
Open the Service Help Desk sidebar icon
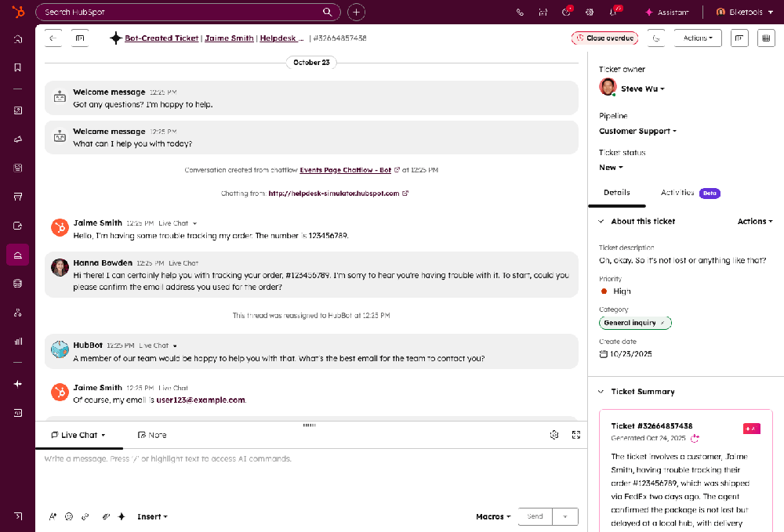[17, 255]
